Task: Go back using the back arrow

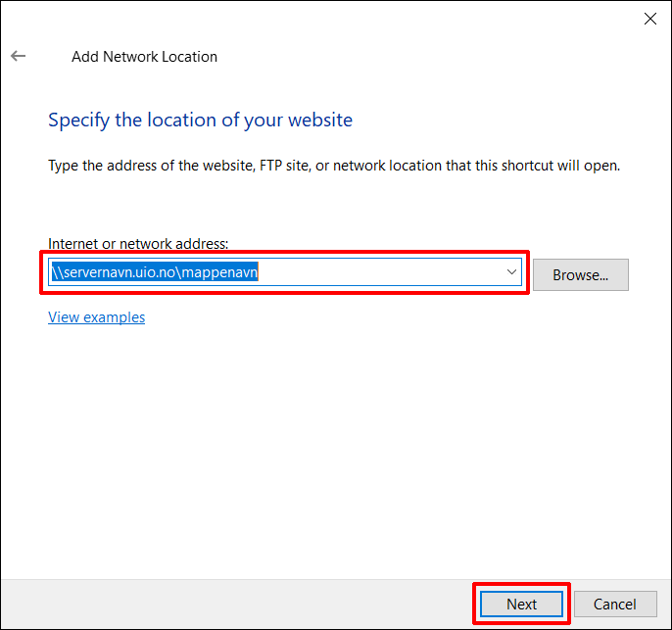Action: coord(18,56)
